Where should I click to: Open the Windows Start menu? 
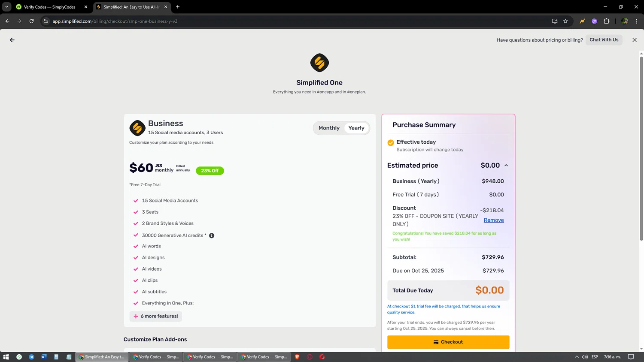pos(6,357)
